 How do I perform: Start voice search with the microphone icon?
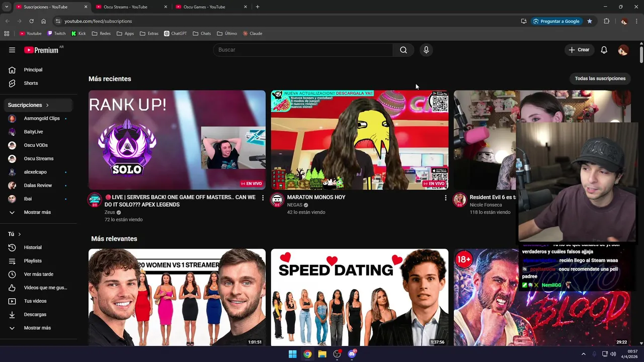coord(426,50)
